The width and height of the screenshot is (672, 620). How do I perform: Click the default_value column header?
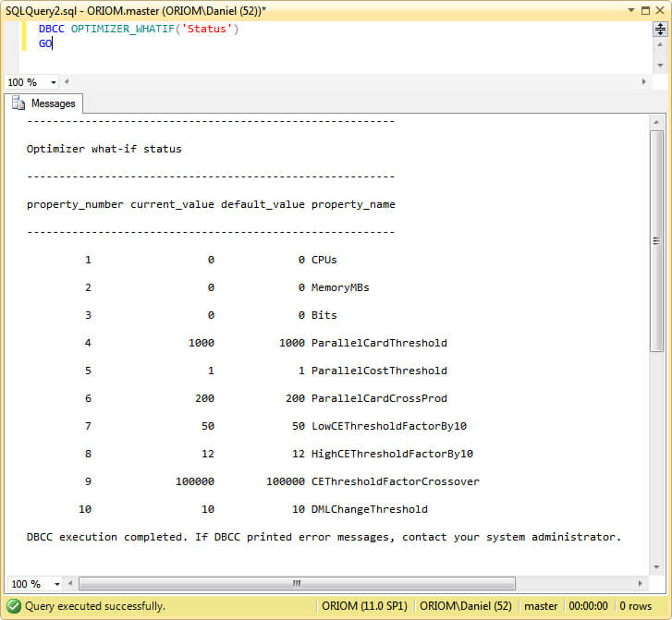coord(263,204)
